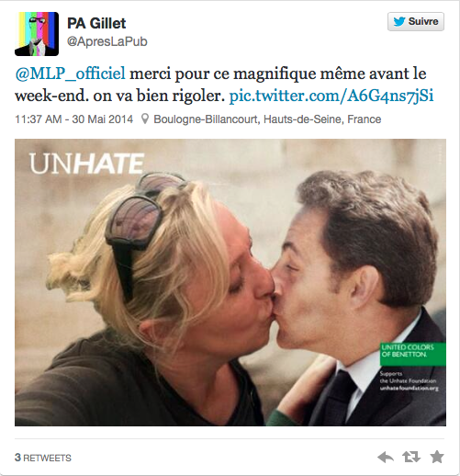Open the @MLP_officiel mention link

point(70,74)
